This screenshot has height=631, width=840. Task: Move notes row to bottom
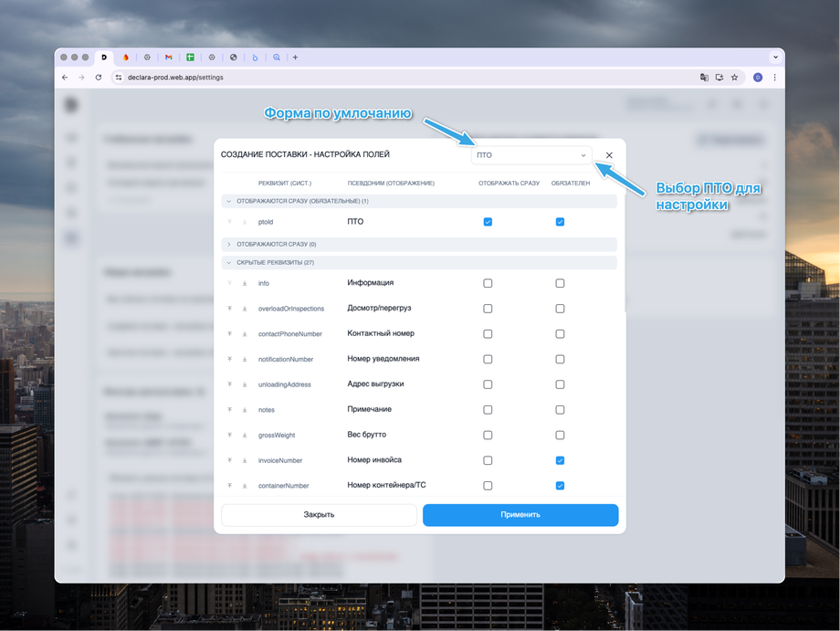tap(245, 410)
